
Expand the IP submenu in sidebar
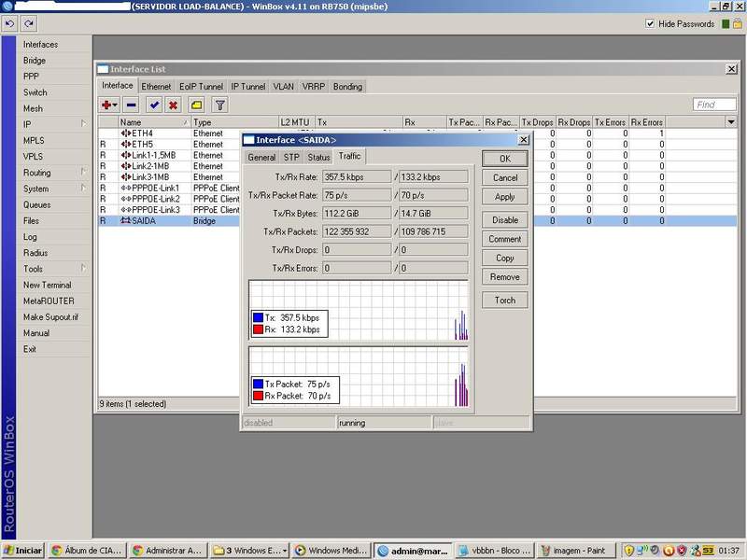click(83, 124)
